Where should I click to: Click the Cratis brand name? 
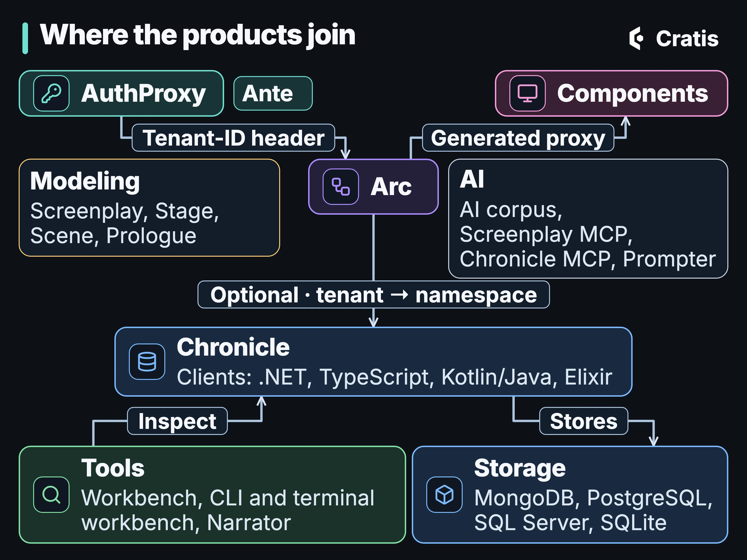687,38
